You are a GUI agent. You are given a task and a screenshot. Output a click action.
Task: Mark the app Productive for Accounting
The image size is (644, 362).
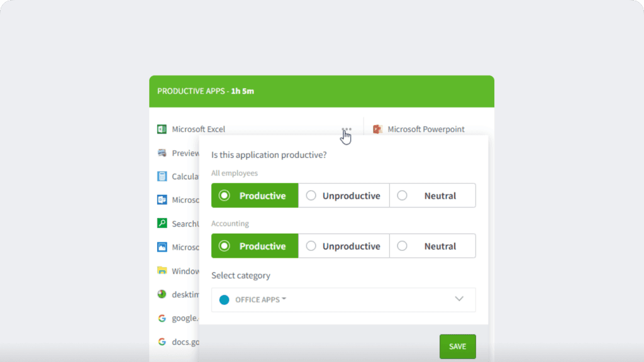(255, 246)
